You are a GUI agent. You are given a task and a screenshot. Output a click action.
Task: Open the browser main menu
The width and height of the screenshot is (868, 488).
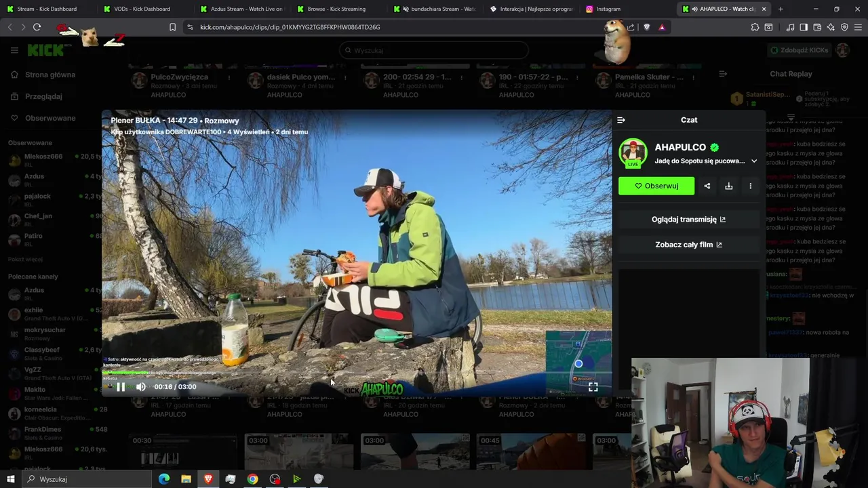(859, 27)
